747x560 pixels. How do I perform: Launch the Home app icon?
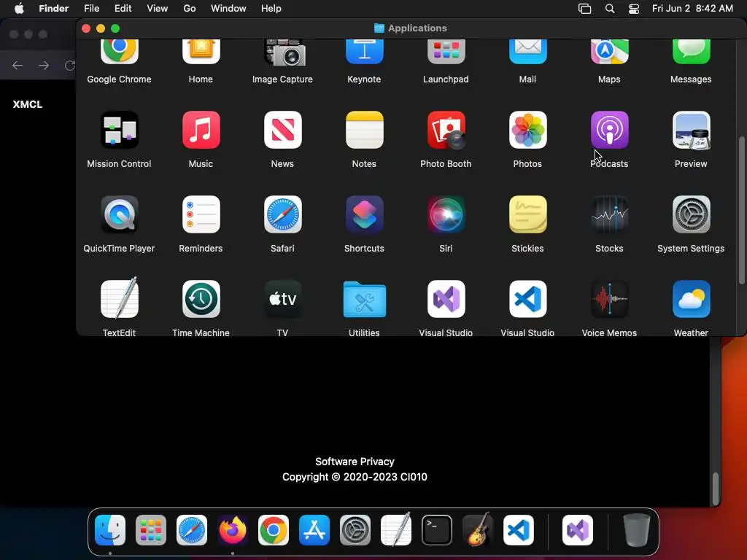201,52
